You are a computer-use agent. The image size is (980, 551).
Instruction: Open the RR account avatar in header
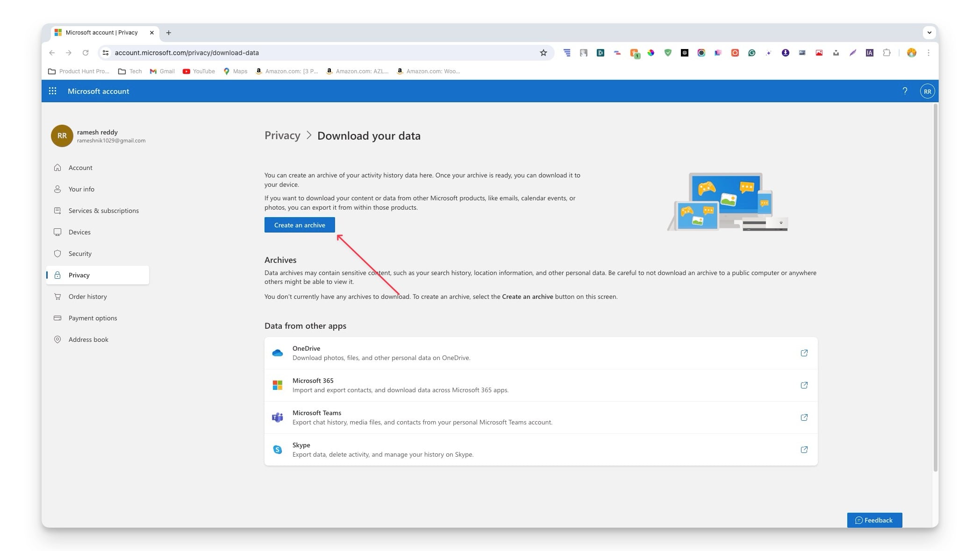pos(927,92)
